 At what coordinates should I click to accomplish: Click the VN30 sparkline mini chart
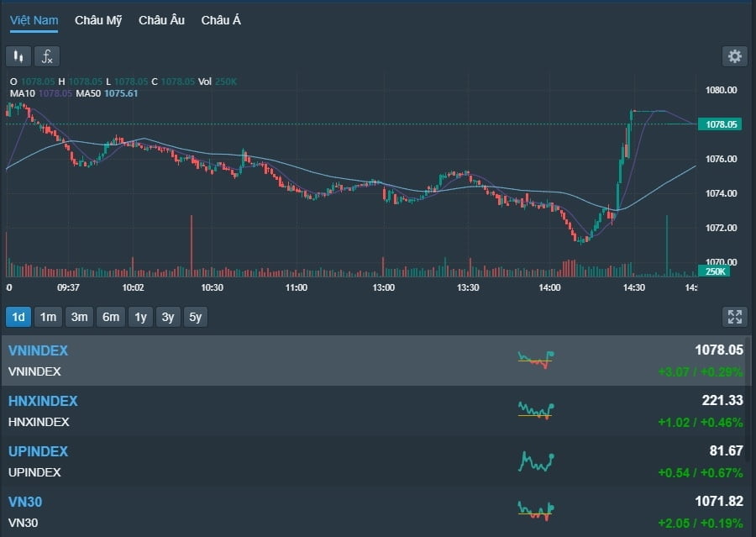click(536, 512)
